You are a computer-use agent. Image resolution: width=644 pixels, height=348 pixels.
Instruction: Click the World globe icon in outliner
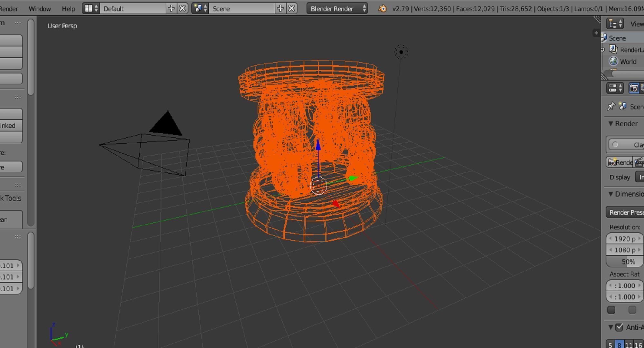tap(613, 61)
